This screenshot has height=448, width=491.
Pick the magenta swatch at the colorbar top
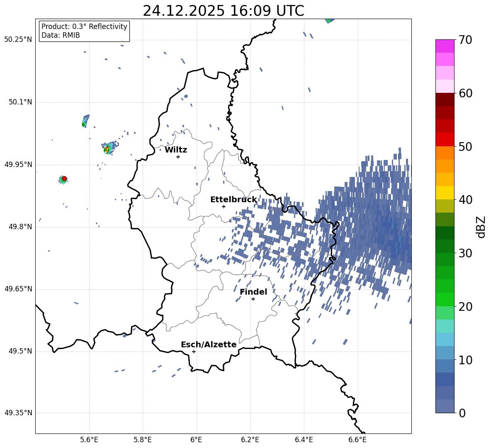tap(445, 46)
